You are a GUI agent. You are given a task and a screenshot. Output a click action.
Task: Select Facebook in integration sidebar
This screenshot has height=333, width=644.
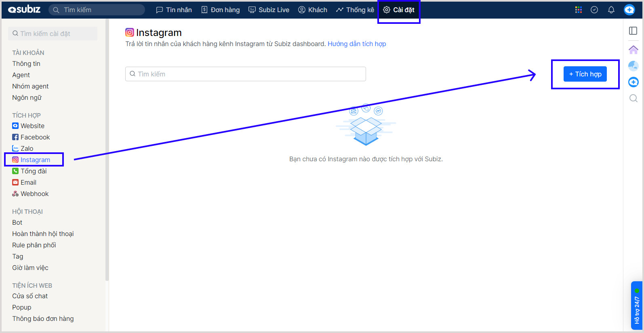point(35,137)
